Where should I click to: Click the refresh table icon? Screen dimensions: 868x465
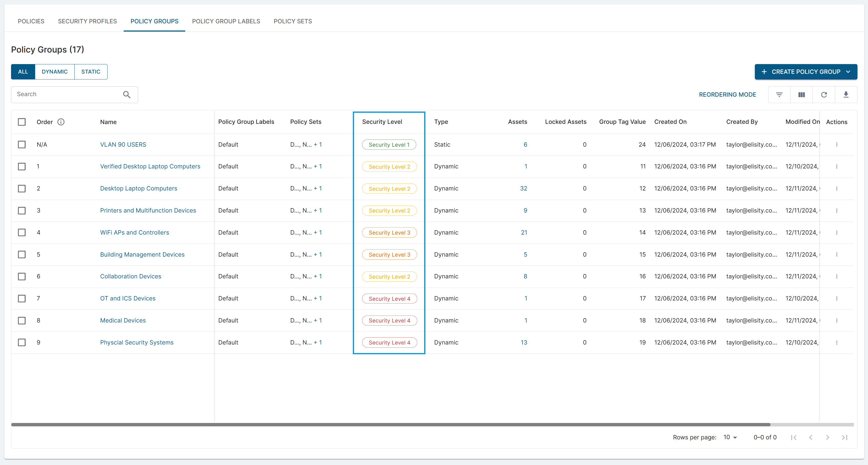coord(824,95)
